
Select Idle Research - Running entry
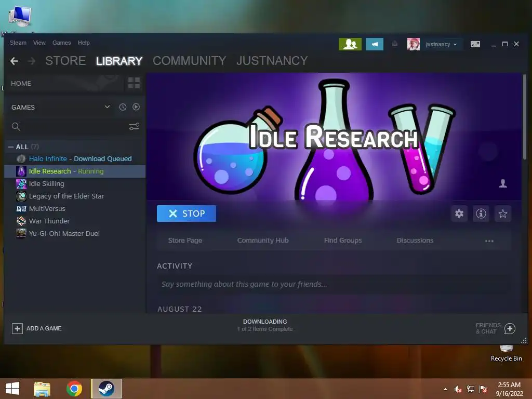tap(75, 171)
